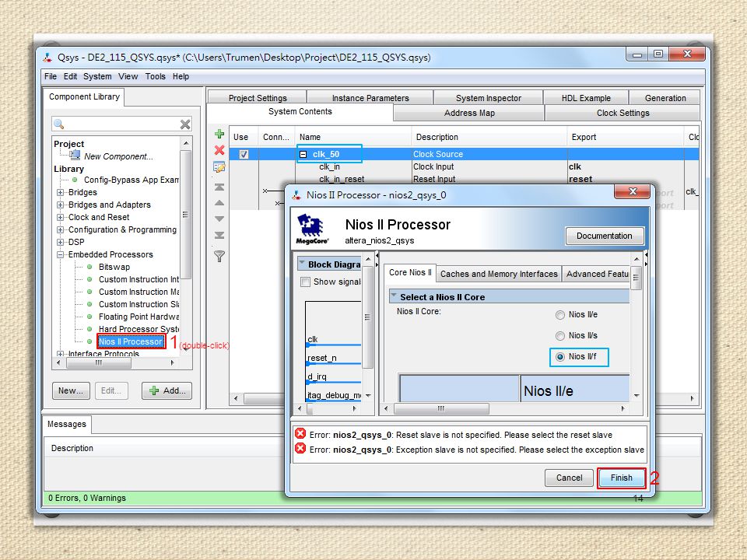Open the HDL Example tab
Screen dimensions: 747x560
click(x=586, y=98)
